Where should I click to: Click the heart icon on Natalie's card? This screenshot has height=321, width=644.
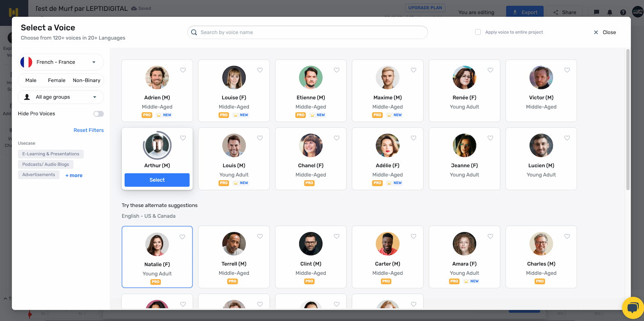tap(182, 237)
